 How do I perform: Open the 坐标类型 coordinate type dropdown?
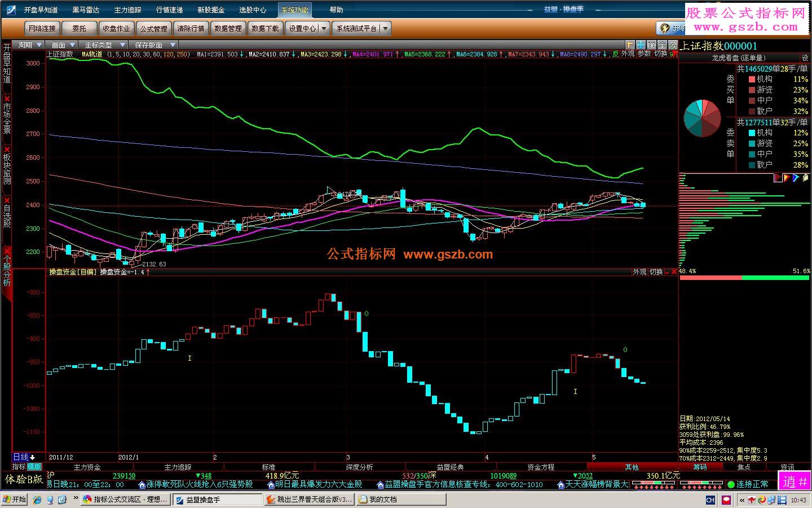point(104,45)
